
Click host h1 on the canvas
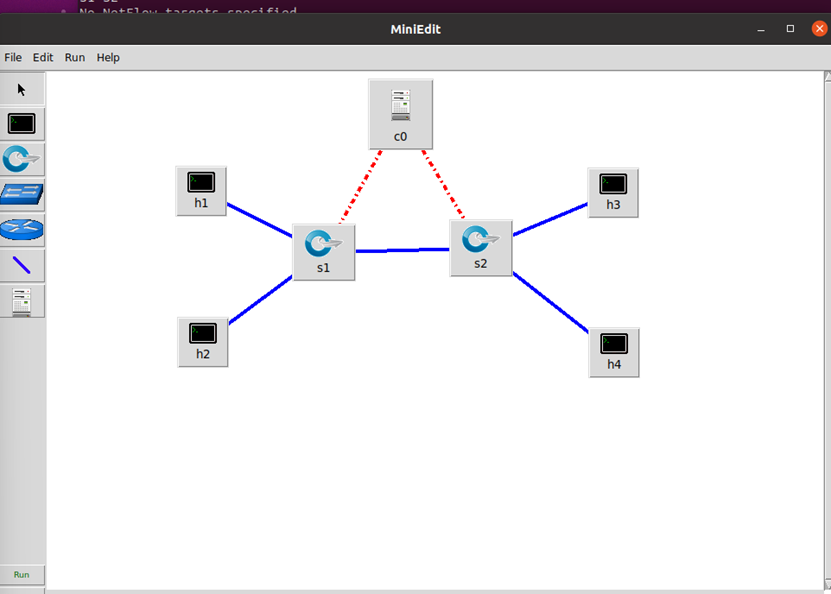coord(201,191)
